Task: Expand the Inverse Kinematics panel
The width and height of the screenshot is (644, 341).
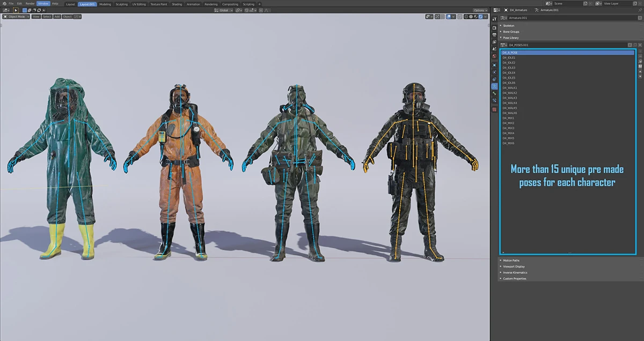Action: pyautogui.click(x=515, y=272)
